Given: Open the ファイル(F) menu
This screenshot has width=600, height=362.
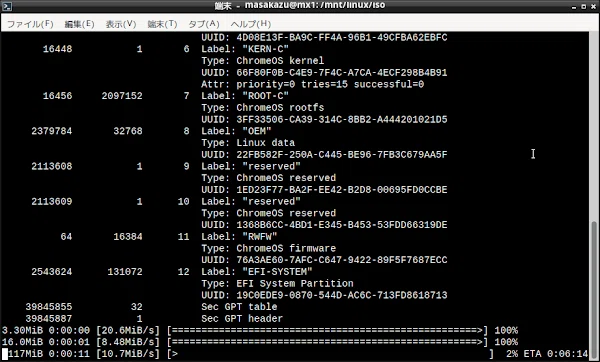Looking at the screenshot, I should pyautogui.click(x=30, y=24).
